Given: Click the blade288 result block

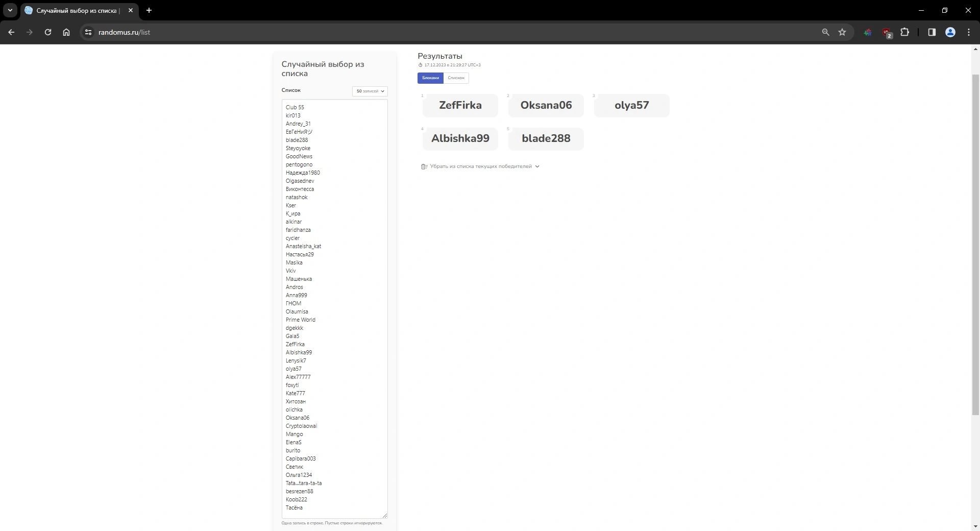Looking at the screenshot, I should click(546, 138).
